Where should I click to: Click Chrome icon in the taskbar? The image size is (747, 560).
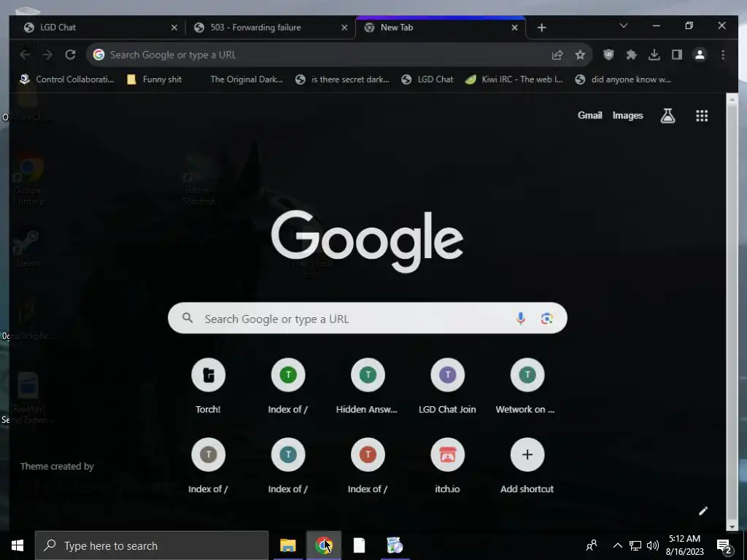pos(324,545)
